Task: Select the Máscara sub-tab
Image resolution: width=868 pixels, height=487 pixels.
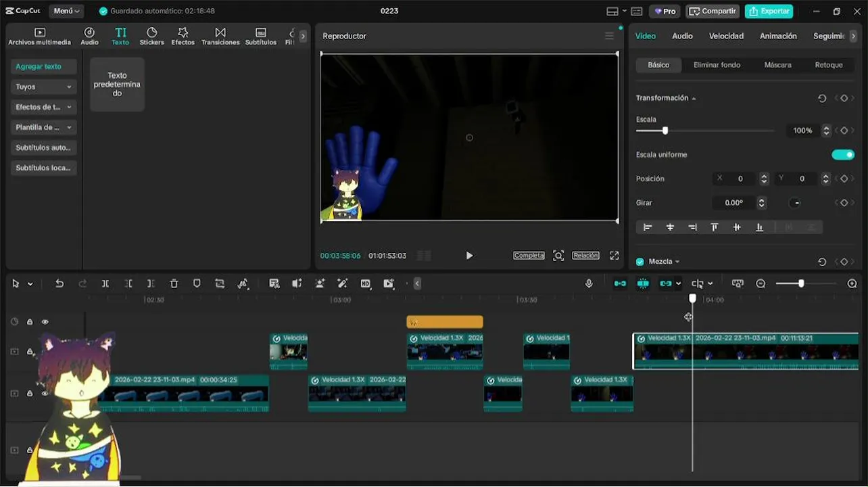Action: pyautogui.click(x=777, y=65)
